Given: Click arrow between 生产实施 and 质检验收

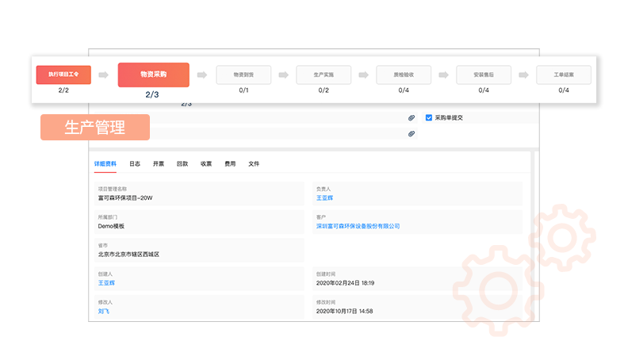Looking at the screenshot, I should (x=363, y=75).
